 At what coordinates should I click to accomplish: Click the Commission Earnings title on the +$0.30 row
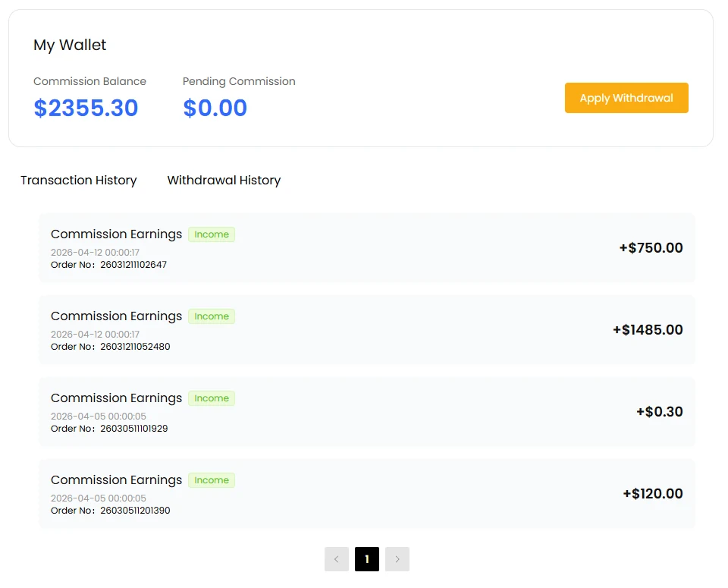(x=116, y=398)
